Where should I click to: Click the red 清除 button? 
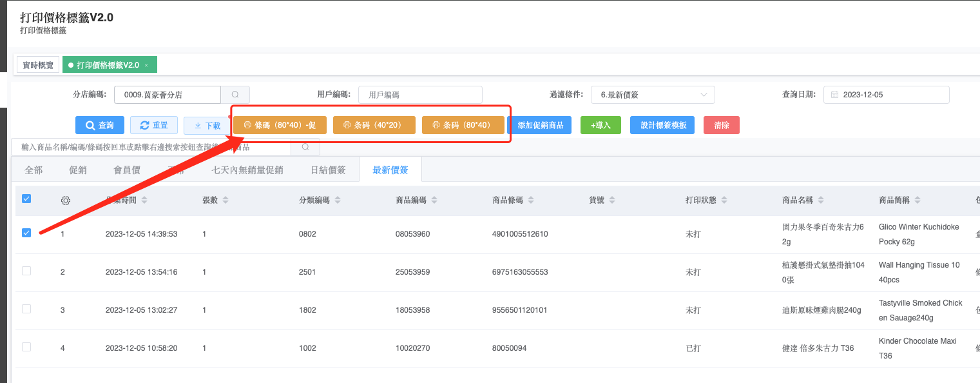tap(721, 125)
